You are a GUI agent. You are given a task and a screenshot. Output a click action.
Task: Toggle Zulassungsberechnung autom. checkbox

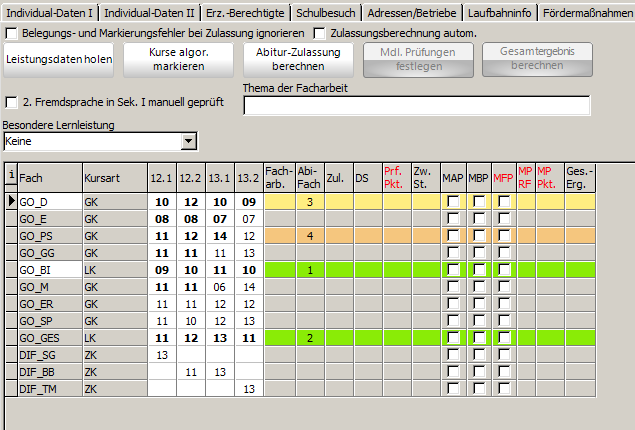(x=320, y=33)
